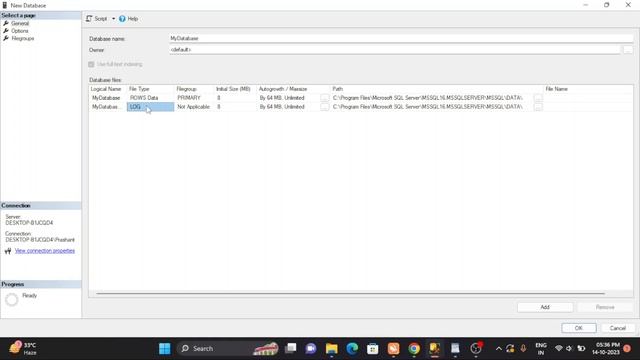Viewport: 640px width, 360px height.
Task: Click the horizontal scrollbar of file grid
Action: [350, 293]
